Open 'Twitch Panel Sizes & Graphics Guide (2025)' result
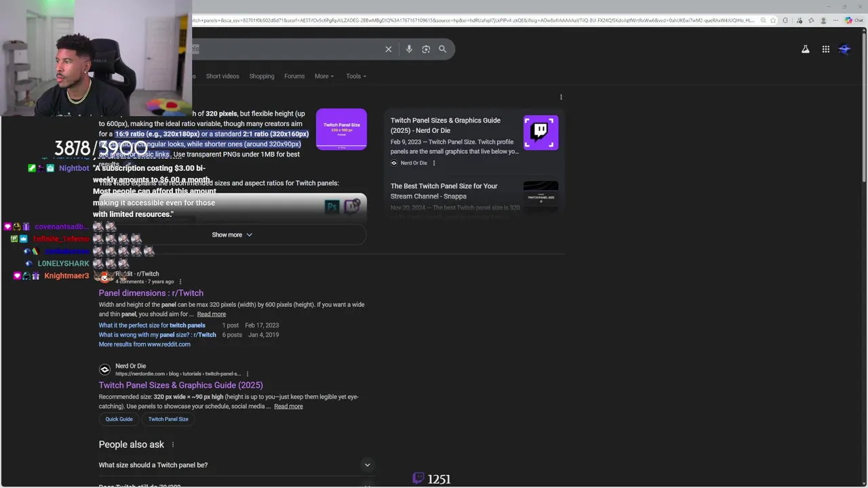Viewport: 868px width, 488px height. click(x=181, y=385)
